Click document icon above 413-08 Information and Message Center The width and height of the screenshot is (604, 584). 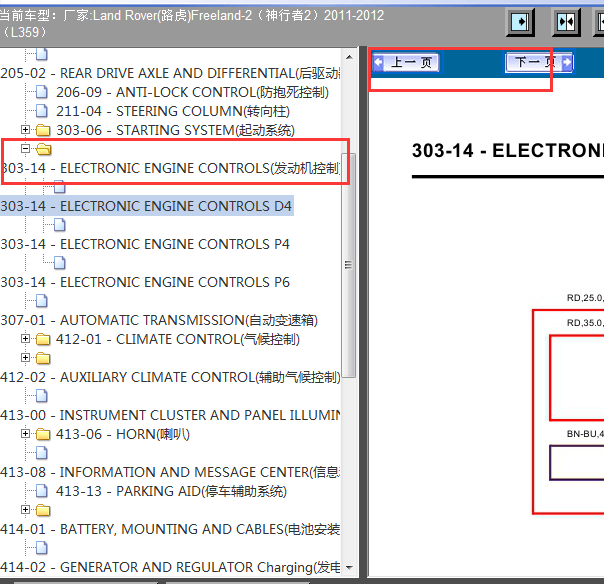[x=42, y=453]
